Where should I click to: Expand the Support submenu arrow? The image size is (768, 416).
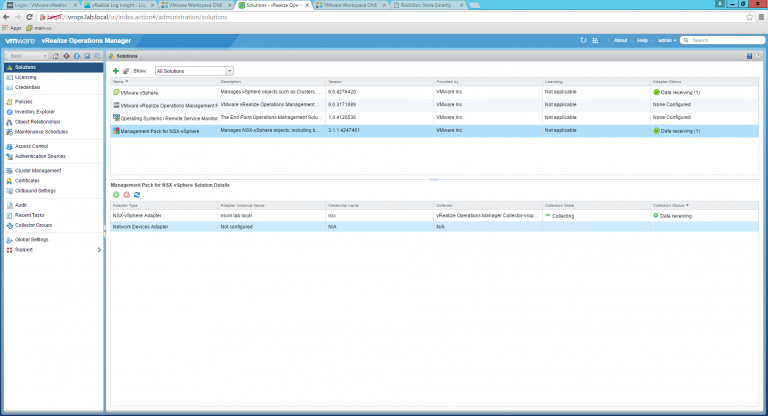[99, 250]
